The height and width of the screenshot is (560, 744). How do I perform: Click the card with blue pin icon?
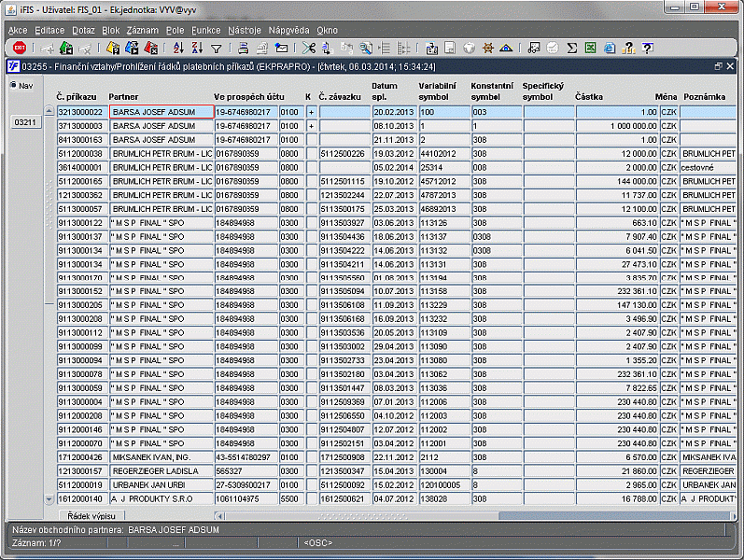[281, 48]
